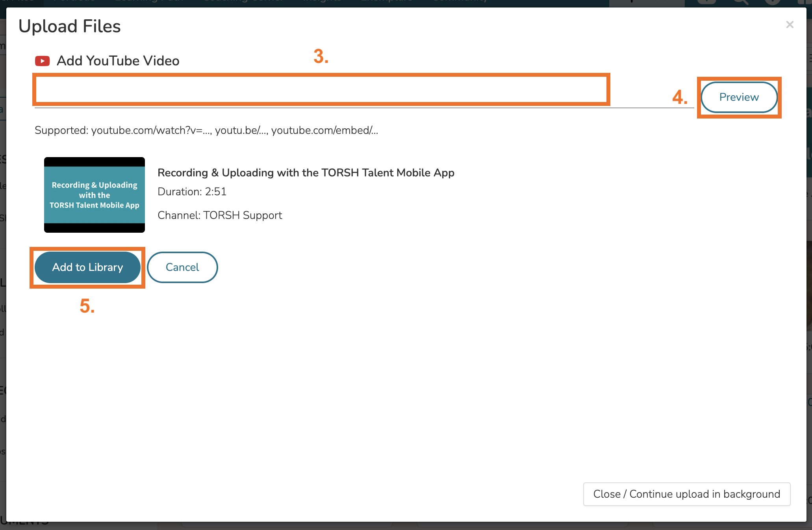Click the 'Upload Files' dialog title
Screen dimensions: 812x530
(70, 26)
